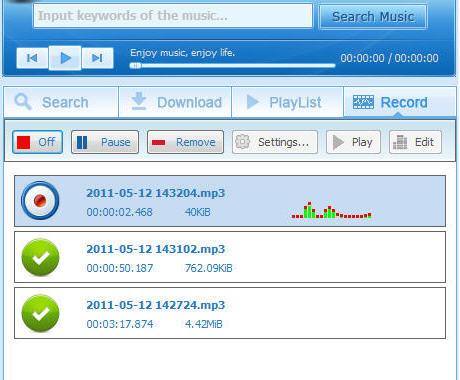Pause the current recording
The height and width of the screenshot is (380, 460).
105,142
